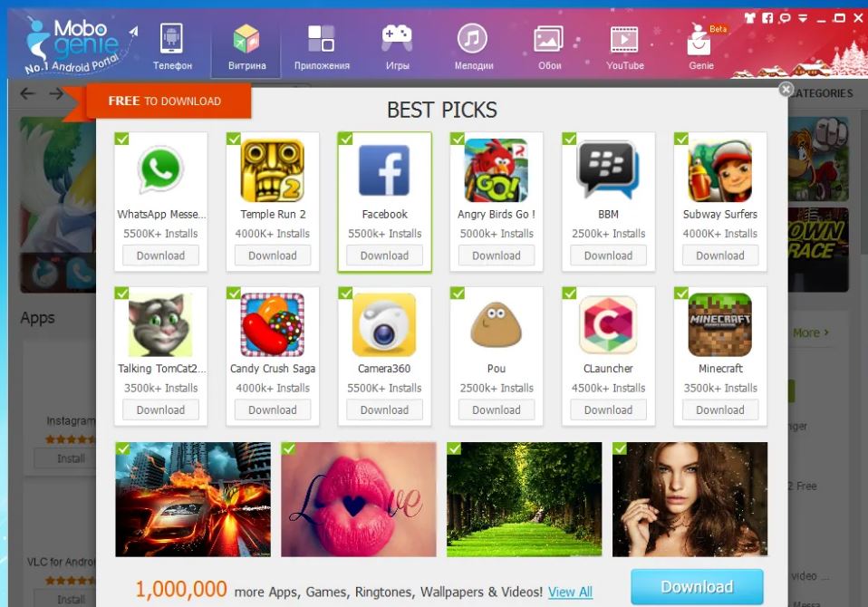This screenshot has height=607, width=868.
Task: Click the WhatsApp Messenger app icon
Action: pos(160,170)
